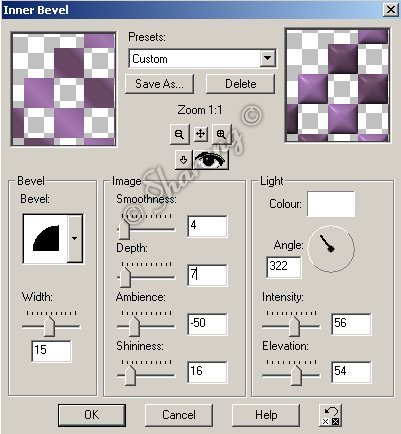Image resolution: width=401 pixels, height=434 pixels.
Task: Click the Delete preset button
Action: click(x=241, y=84)
